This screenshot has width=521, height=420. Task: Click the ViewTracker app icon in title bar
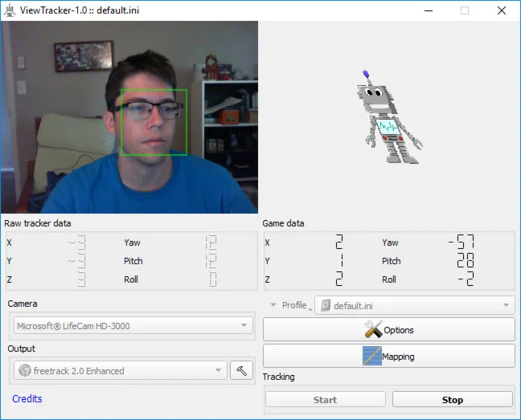tap(10, 10)
